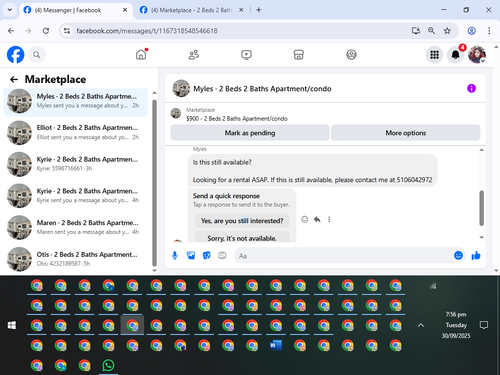Open the Chrome three-dot menu
500x375 pixels.
(489, 31)
